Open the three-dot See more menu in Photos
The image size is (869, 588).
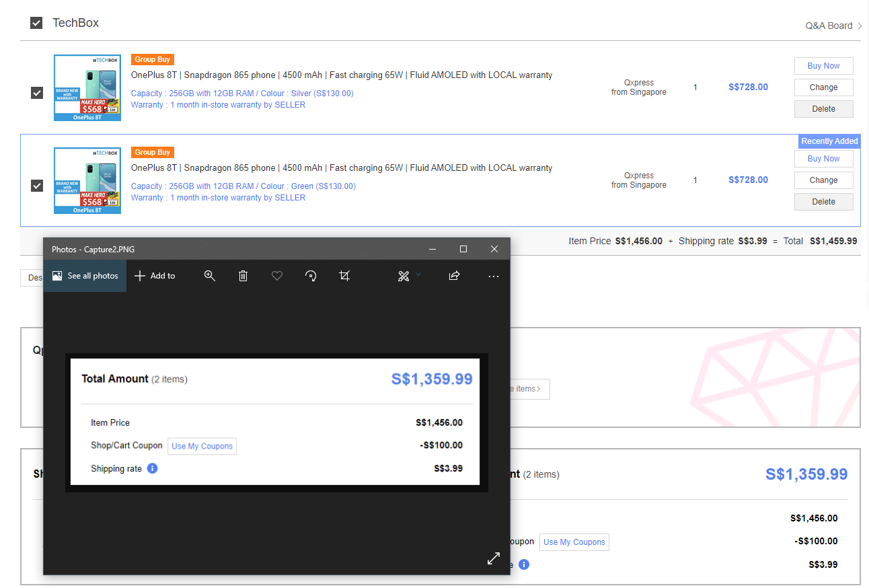(494, 276)
